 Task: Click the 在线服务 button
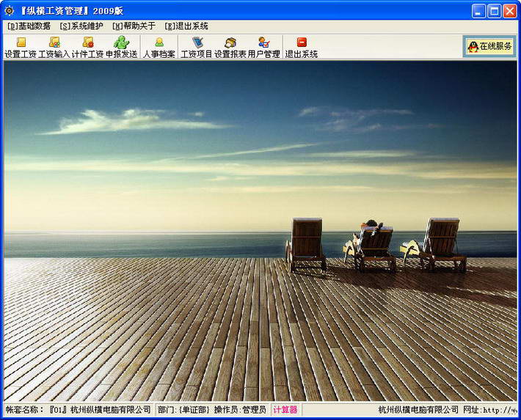click(489, 46)
